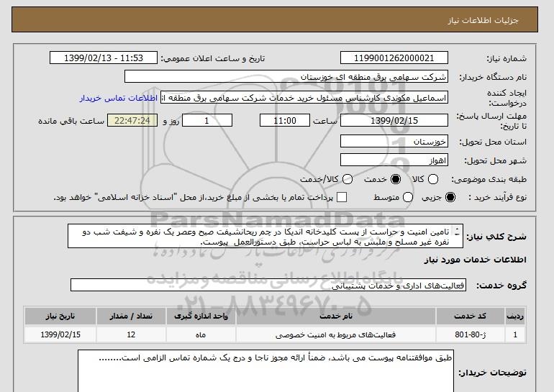Click the شماره نیاز field 1199001262000021

394,58
